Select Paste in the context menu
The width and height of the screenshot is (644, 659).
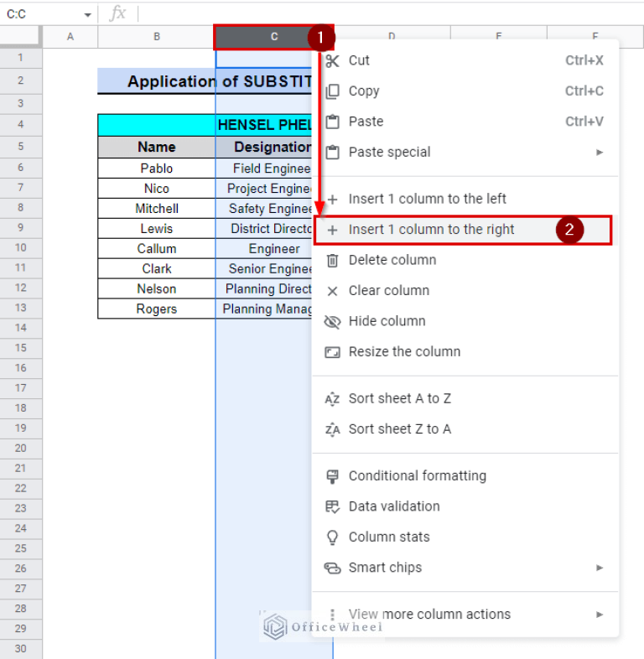(x=465, y=122)
